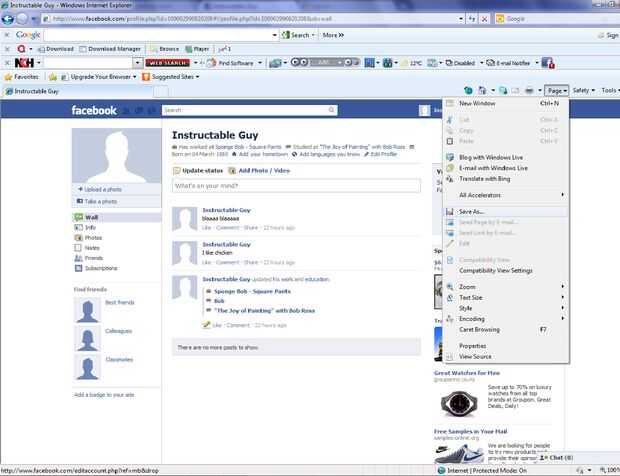Click the What's on your mind box

(296, 186)
